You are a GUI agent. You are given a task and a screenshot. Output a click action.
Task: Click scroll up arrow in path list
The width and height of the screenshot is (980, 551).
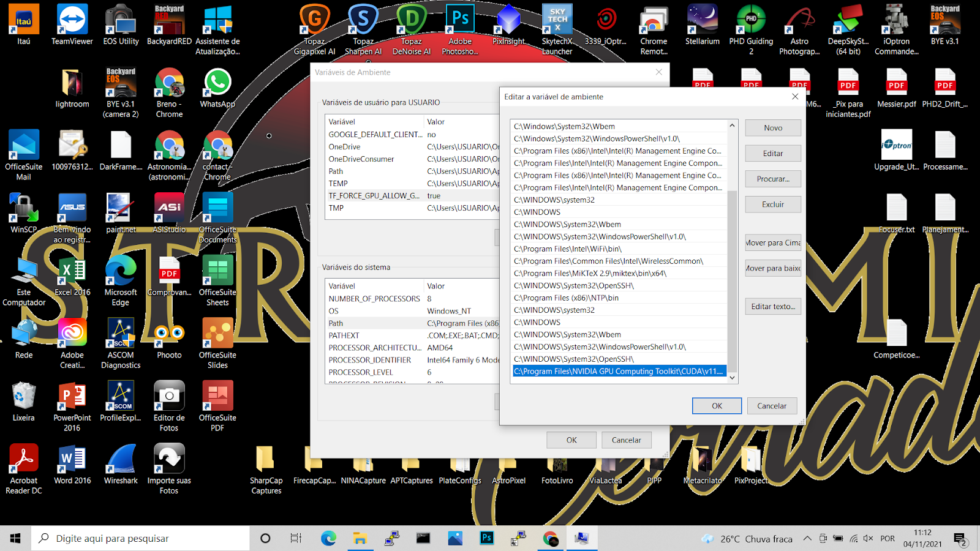[732, 126]
